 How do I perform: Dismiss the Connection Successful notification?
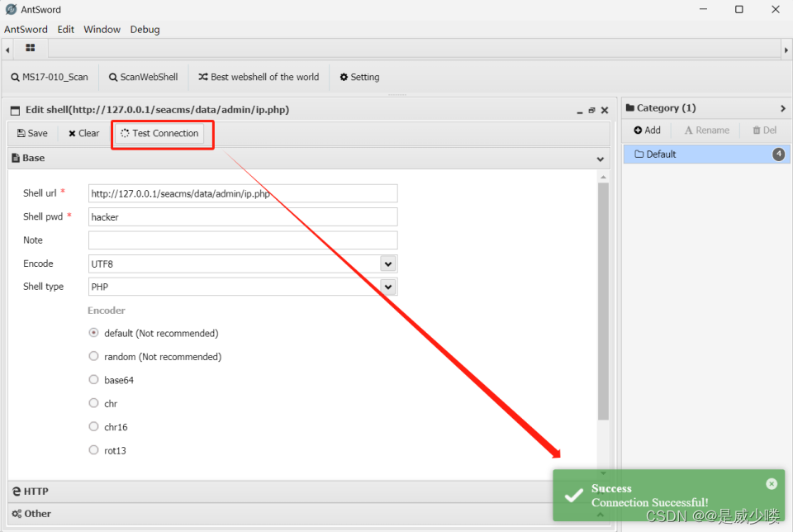pyautogui.click(x=772, y=483)
